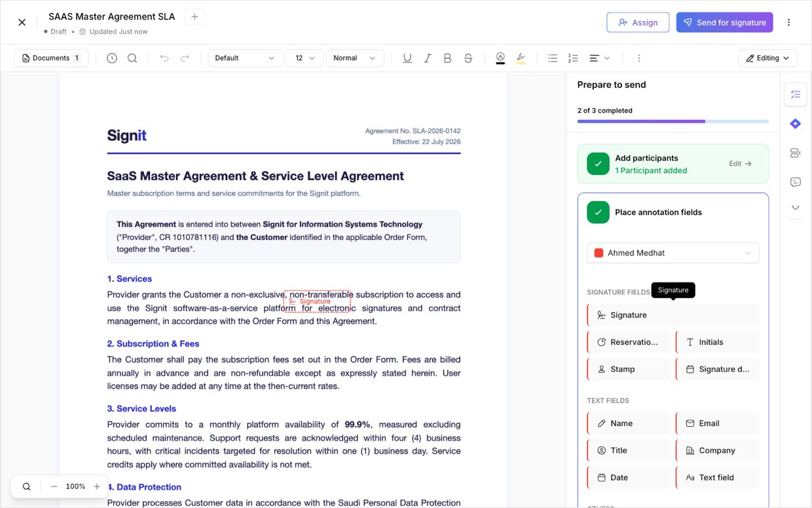
Task: Redo the last action
Action: coord(185,58)
